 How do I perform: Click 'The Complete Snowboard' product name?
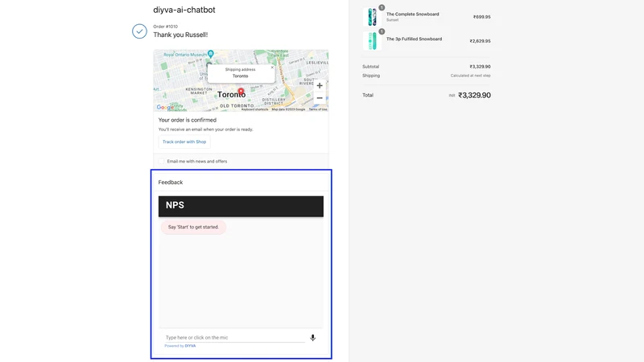pyautogui.click(x=412, y=14)
